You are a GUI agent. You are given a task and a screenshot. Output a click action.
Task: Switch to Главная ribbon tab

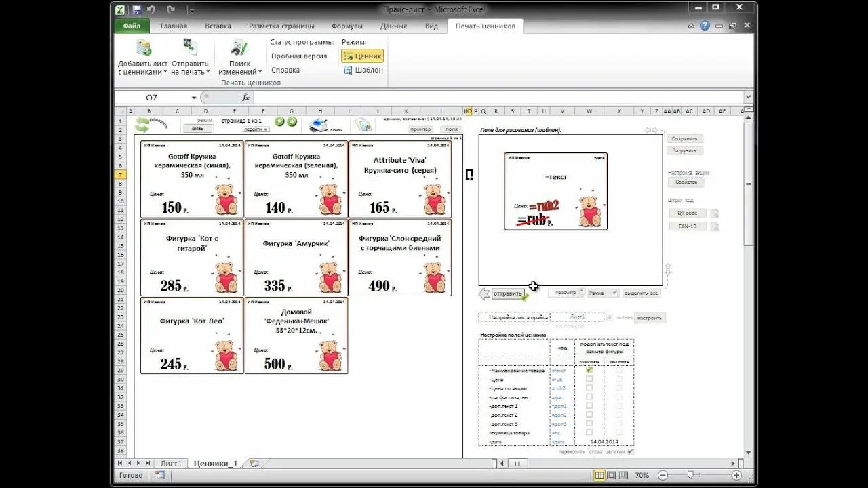coord(174,26)
